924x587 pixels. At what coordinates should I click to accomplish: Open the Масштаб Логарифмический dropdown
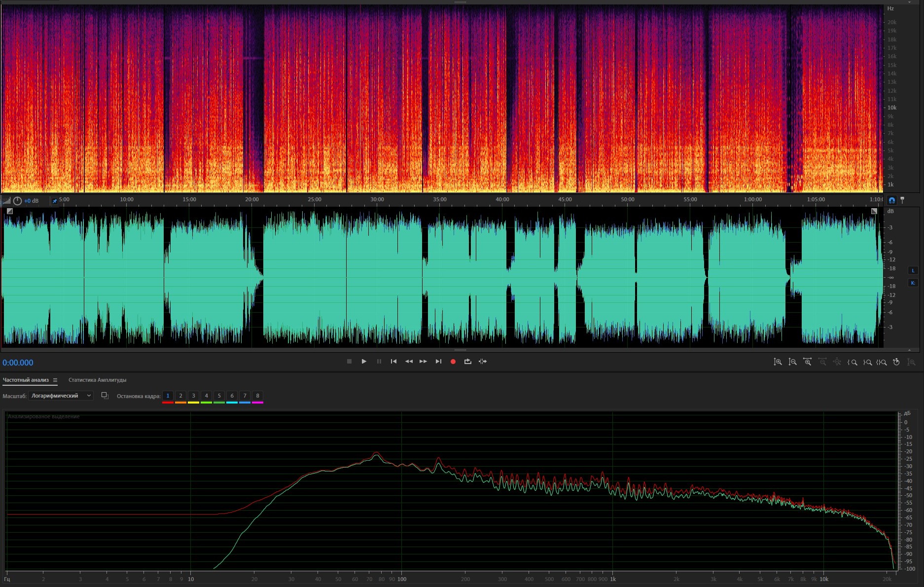coord(61,396)
